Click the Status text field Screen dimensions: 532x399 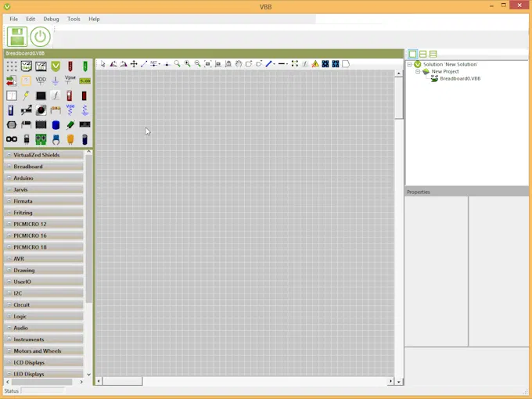pos(43,390)
